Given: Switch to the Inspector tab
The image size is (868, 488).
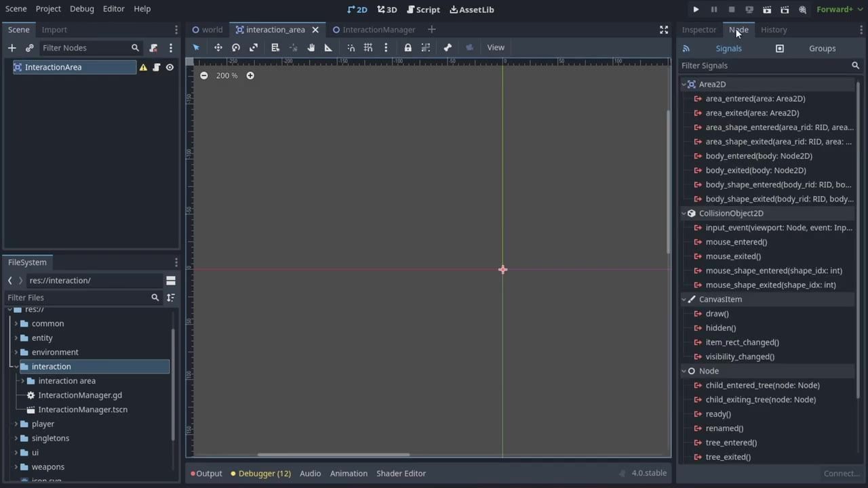Looking at the screenshot, I should pos(699,30).
